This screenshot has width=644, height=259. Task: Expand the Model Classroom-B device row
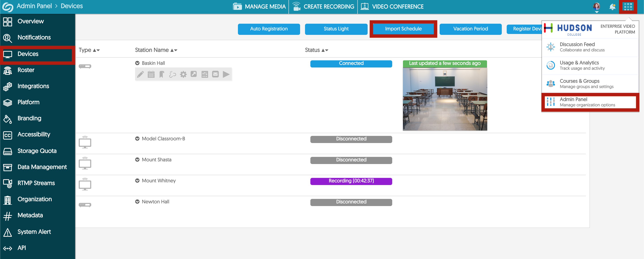click(x=137, y=139)
